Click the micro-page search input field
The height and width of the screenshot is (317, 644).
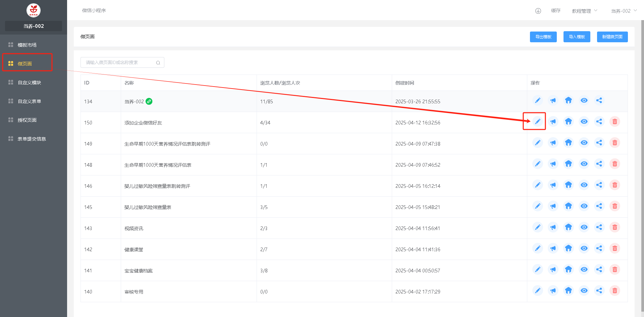(x=119, y=63)
